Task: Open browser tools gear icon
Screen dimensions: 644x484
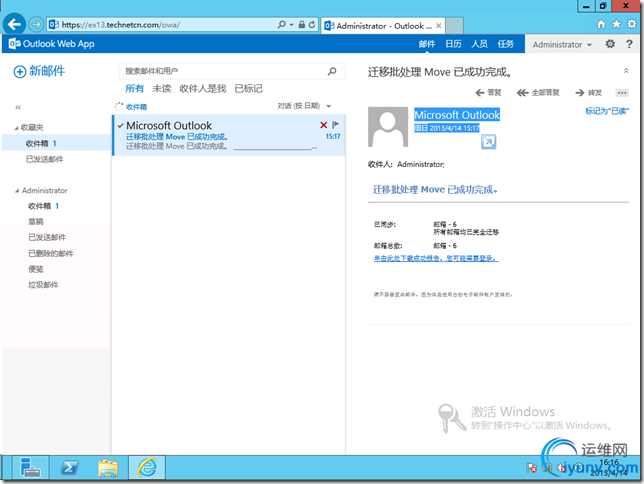Action: point(632,24)
